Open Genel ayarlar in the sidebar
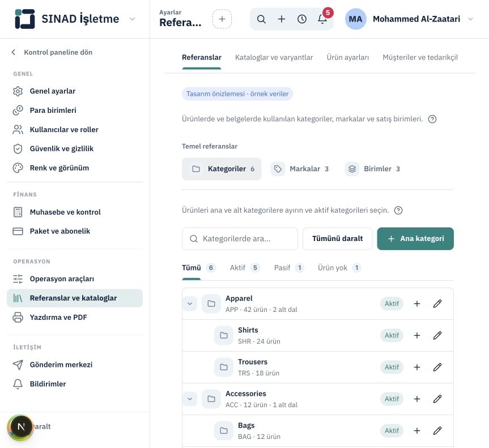This screenshot has height=448, width=489. coord(75,91)
